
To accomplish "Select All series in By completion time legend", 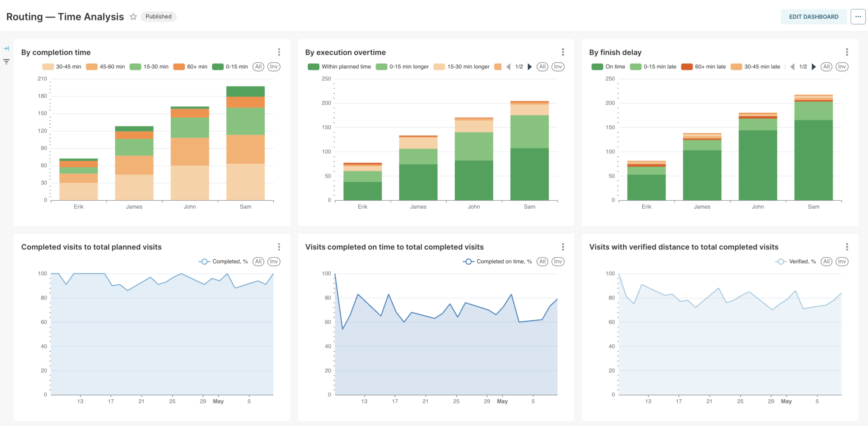I will (x=258, y=67).
